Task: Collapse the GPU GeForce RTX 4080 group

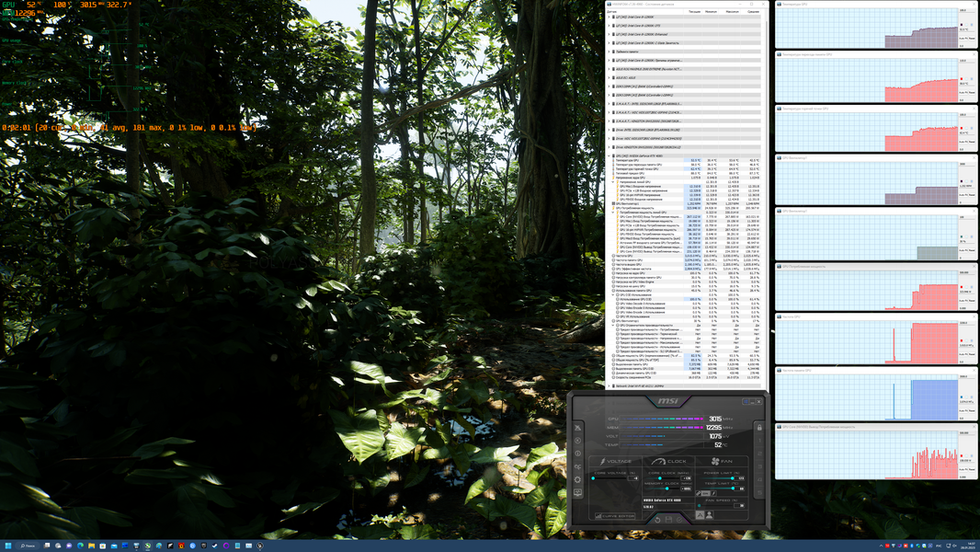Action: [610, 155]
